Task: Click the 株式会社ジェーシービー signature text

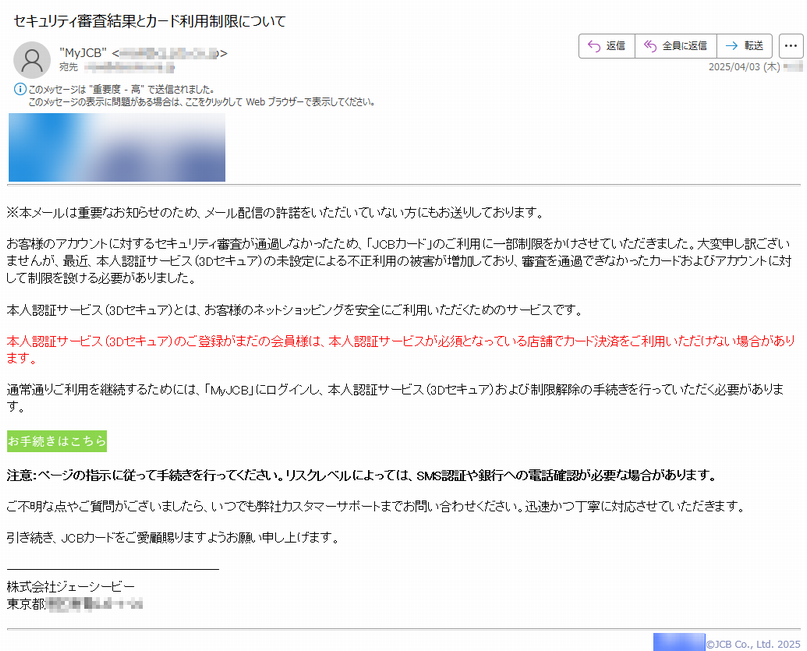Action: point(71,587)
